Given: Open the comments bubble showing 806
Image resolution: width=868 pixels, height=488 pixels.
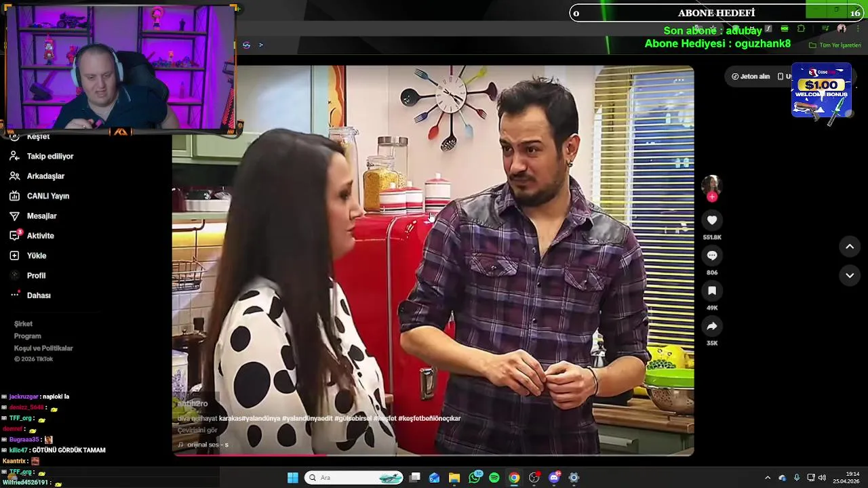Looking at the screenshot, I should click(x=712, y=256).
